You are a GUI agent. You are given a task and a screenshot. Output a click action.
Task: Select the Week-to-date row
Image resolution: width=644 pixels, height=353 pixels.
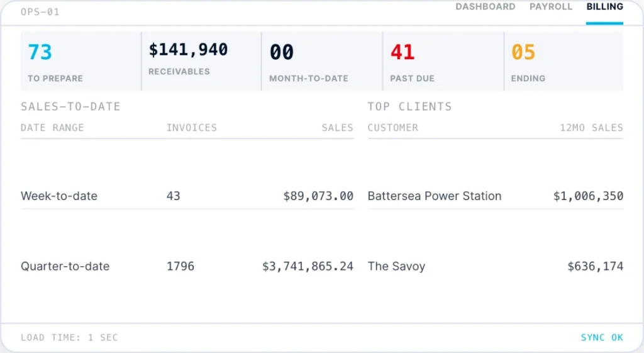[x=187, y=196]
